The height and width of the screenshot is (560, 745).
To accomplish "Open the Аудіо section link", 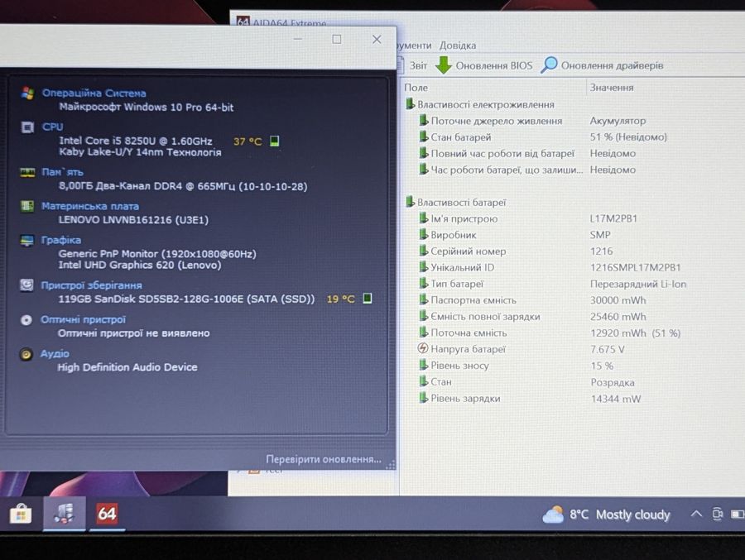I will [55, 353].
